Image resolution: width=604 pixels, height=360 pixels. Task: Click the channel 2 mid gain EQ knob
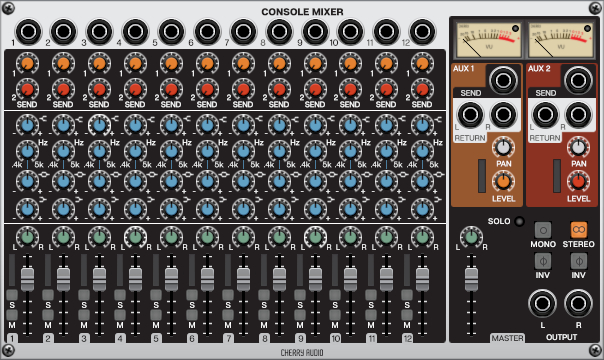click(64, 181)
